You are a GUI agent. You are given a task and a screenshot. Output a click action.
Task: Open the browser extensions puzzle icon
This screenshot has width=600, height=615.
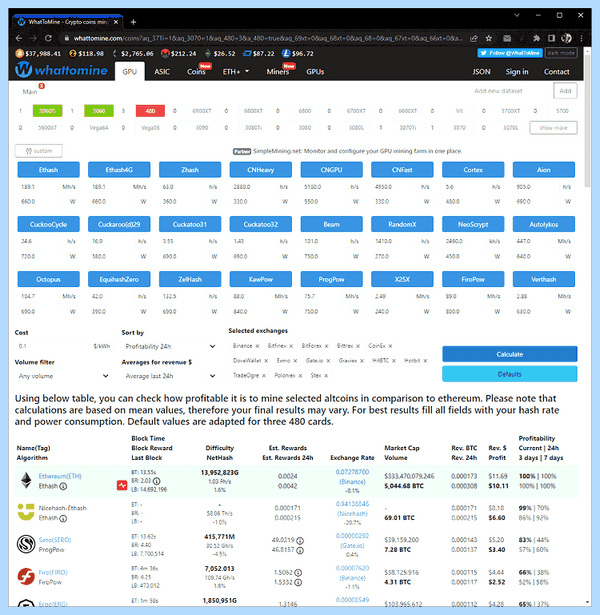point(536,38)
